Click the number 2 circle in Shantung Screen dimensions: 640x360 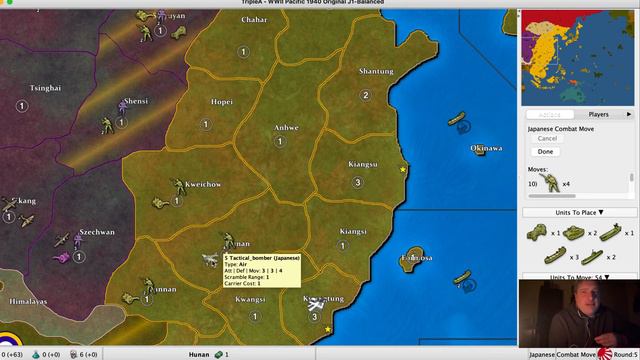click(366, 96)
